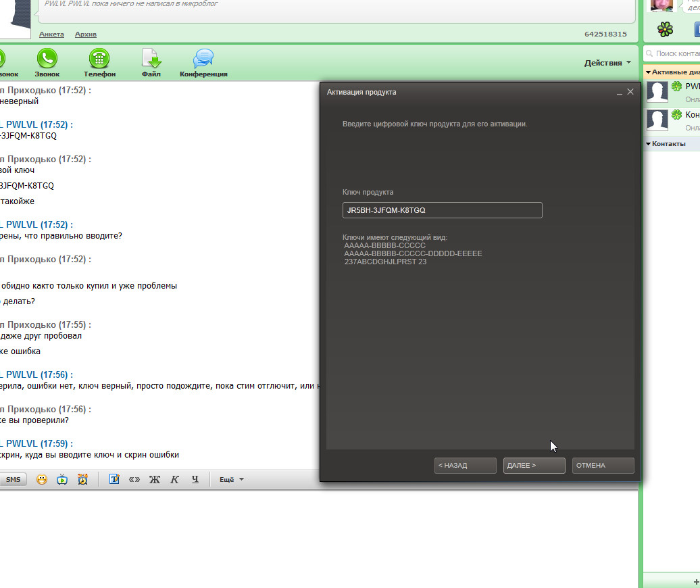Click the Ключ продукта input field
The width and height of the screenshot is (700, 588).
click(443, 210)
